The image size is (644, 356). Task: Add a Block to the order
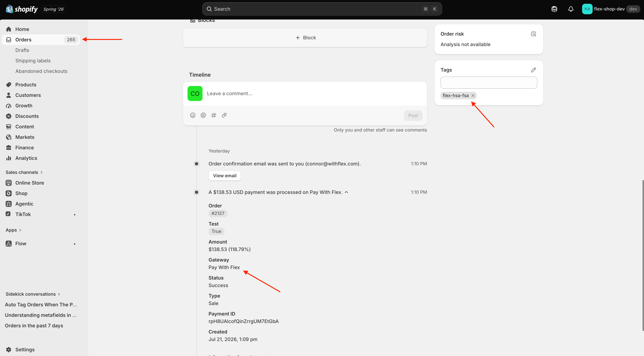(305, 38)
